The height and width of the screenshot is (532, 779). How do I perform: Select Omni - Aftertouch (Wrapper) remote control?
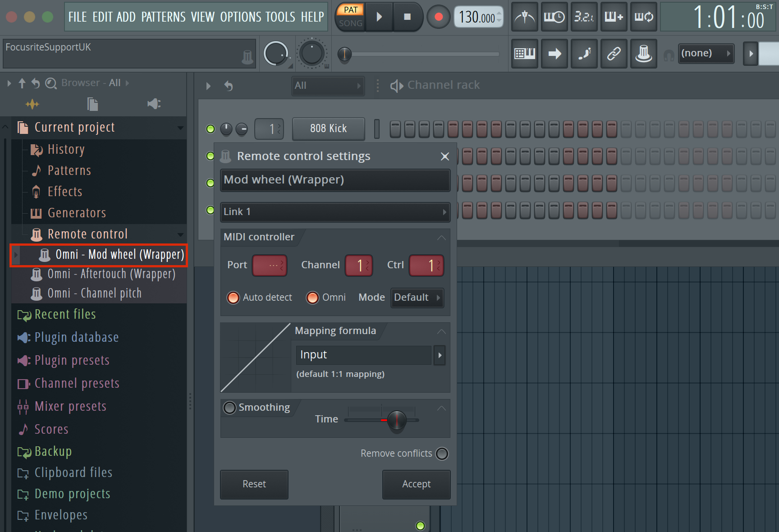(x=111, y=274)
